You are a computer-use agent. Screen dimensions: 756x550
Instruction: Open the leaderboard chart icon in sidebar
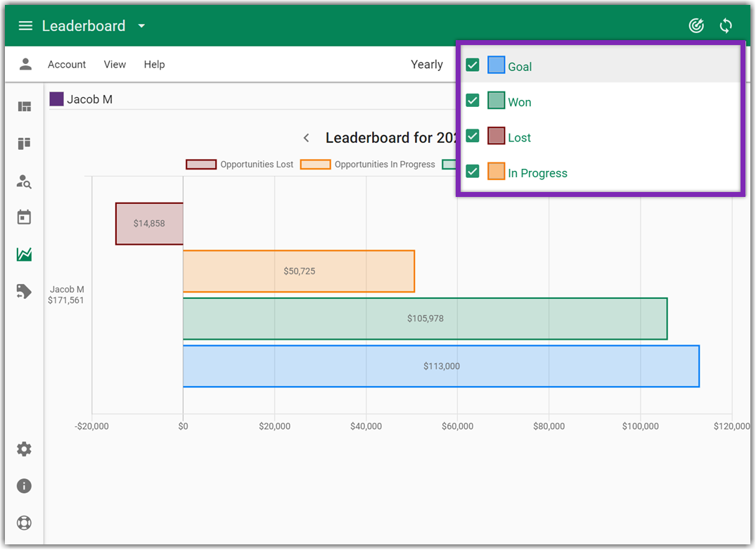point(24,254)
